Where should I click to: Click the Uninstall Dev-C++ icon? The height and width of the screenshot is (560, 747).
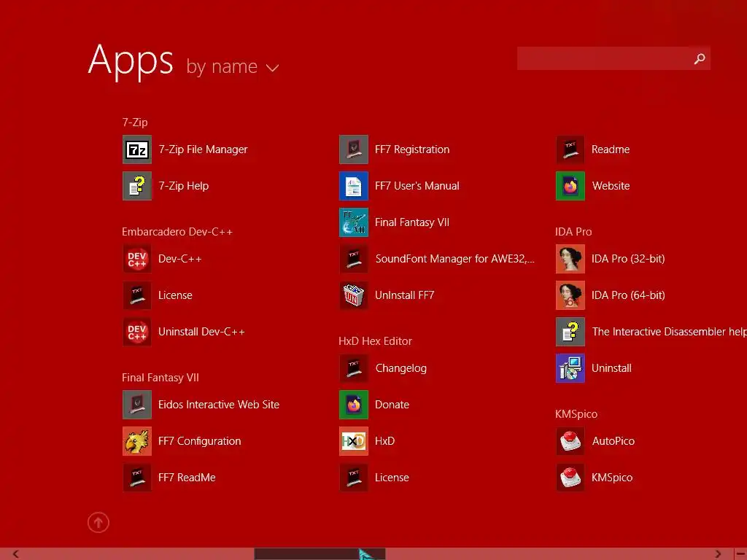[136, 332]
